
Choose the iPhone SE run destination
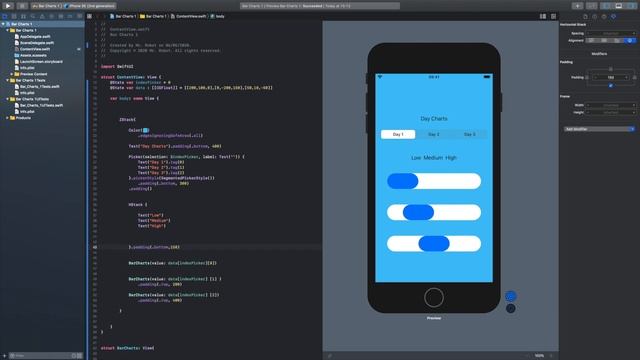(x=90, y=6)
